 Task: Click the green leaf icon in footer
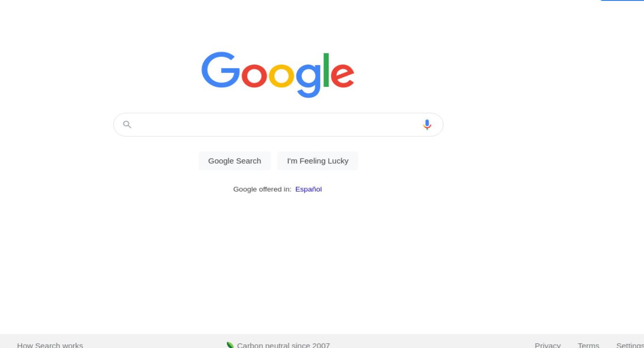click(x=231, y=345)
